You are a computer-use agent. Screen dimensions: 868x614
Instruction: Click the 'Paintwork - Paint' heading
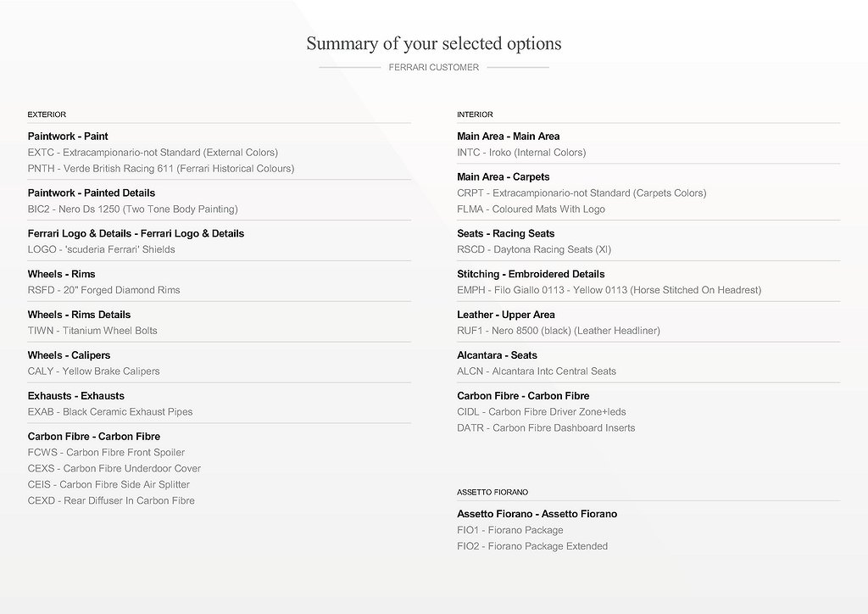click(x=68, y=137)
